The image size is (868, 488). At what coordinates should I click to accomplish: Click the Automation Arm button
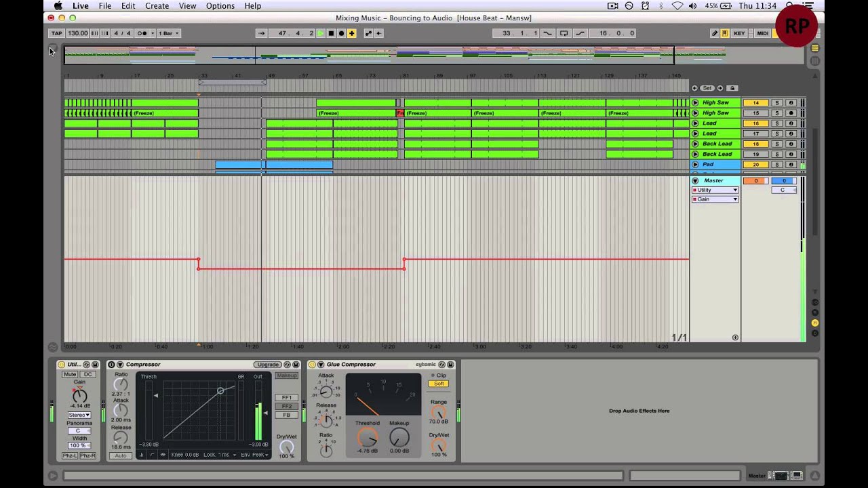(x=368, y=33)
